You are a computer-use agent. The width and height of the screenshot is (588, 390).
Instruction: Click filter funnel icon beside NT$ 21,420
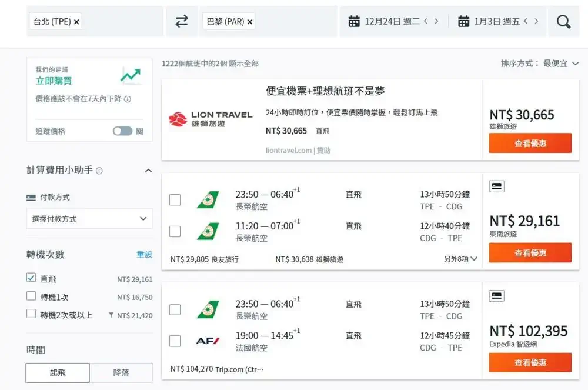click(111, 315)
